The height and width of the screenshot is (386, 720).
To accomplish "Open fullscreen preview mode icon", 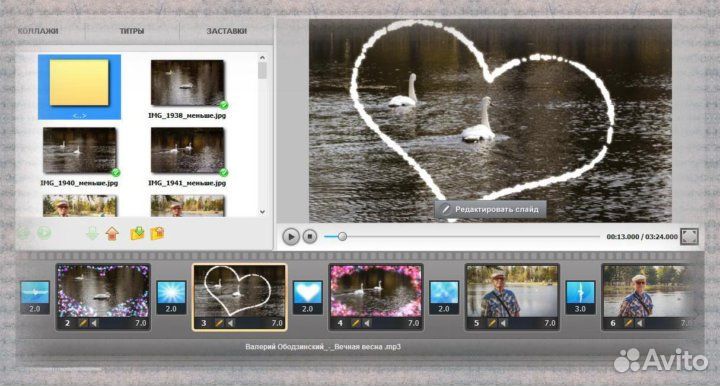I will tap(690, 236).
